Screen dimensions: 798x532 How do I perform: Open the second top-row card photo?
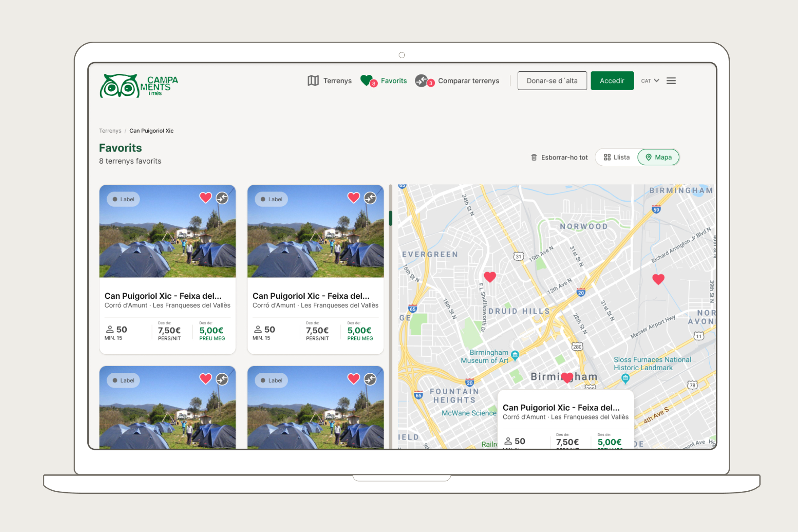pos(316,231)
